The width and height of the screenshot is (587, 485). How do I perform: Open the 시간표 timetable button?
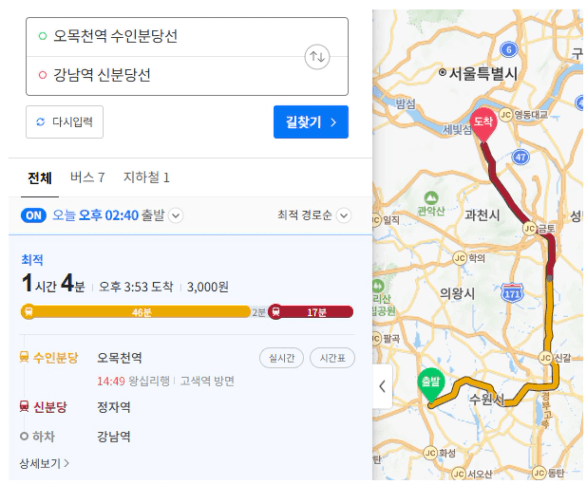coord(332,358)
